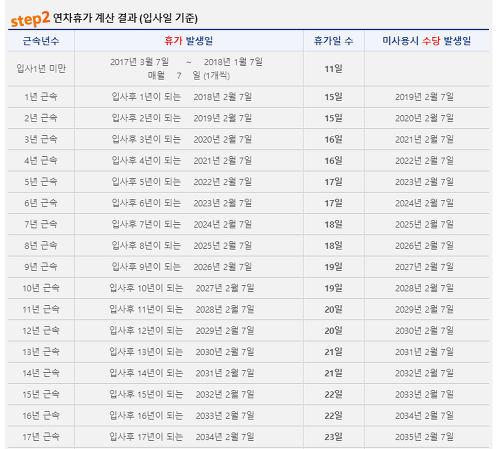Click the 11년 근속 row label
The height and width of the screenshot is (449, 500).
tap(41, 309)
